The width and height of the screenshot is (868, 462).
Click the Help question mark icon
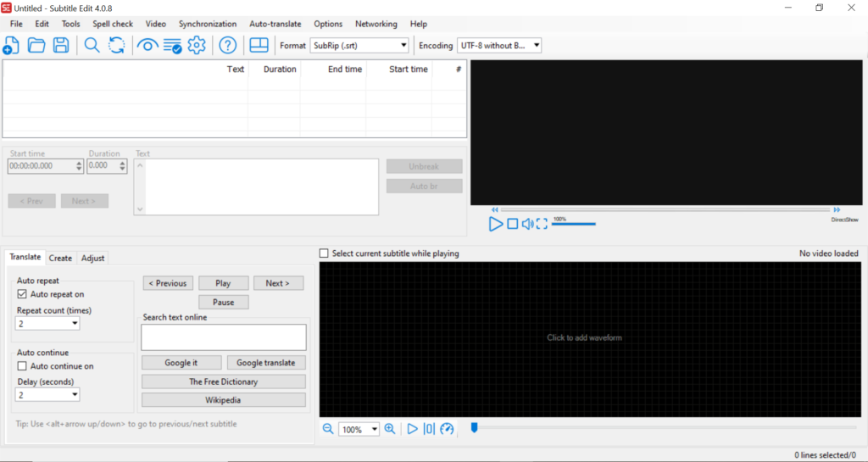(227, 46)
